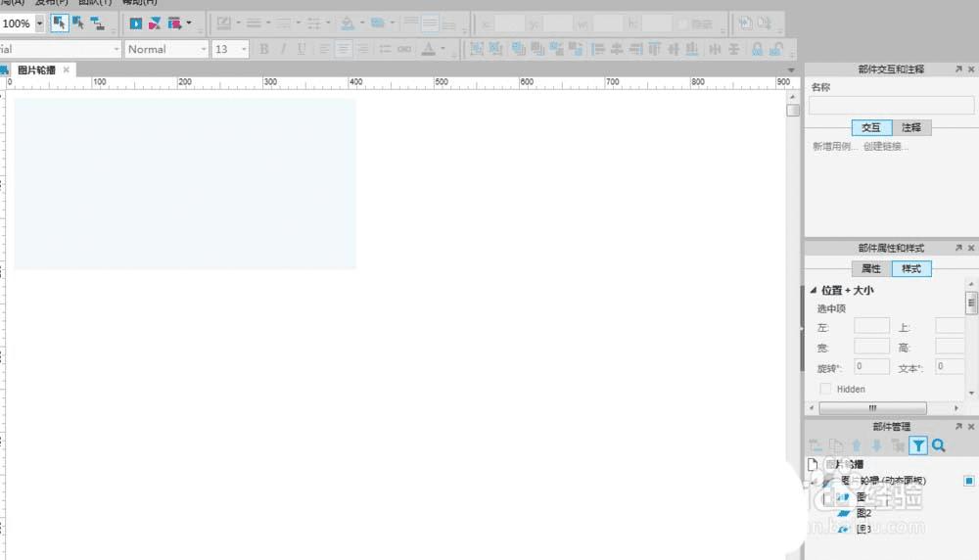Click the AxShare share icon
This screenshot has height=560, width=979.
[x=155, y=23]
